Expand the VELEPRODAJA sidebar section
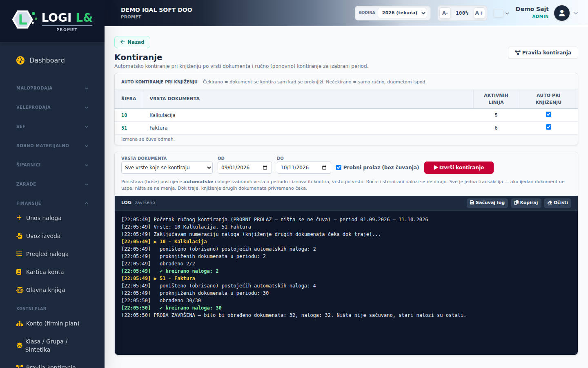Viewport: 588px width, 368px height. 52,107
